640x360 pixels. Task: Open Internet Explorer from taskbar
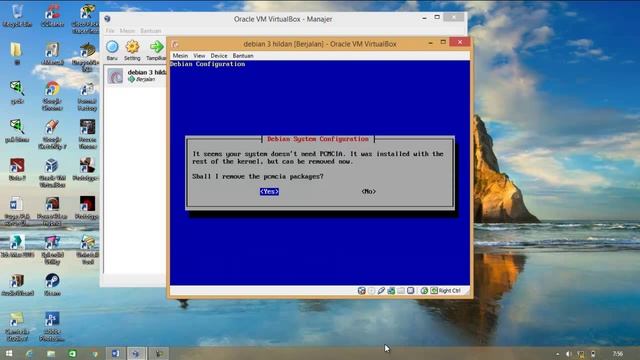pos(29,353)
